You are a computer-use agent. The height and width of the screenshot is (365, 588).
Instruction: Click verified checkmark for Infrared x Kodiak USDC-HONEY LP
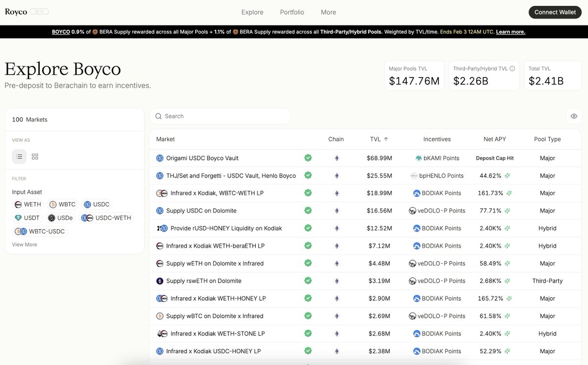[x=308, y=351]
